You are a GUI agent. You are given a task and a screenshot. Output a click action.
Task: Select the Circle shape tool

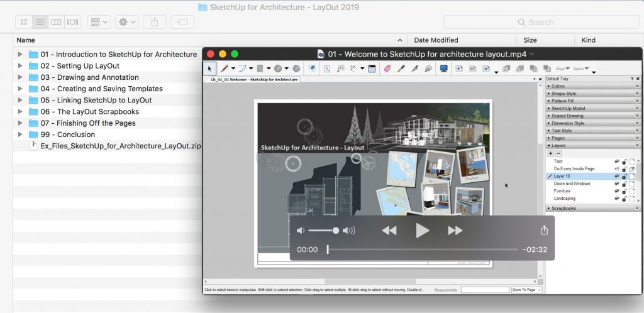point(278,69)
